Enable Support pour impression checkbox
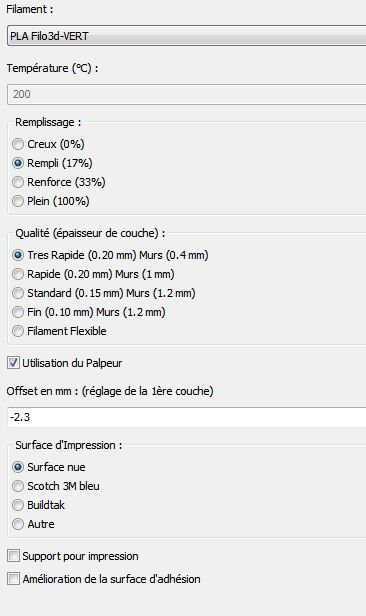Viewport: 366px width, 616px height. point(13,556)
